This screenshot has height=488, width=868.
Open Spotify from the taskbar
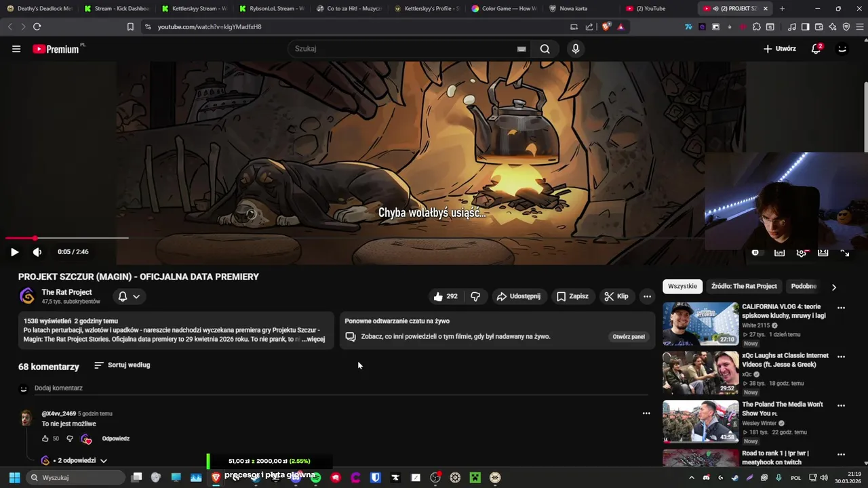[315, 477]
